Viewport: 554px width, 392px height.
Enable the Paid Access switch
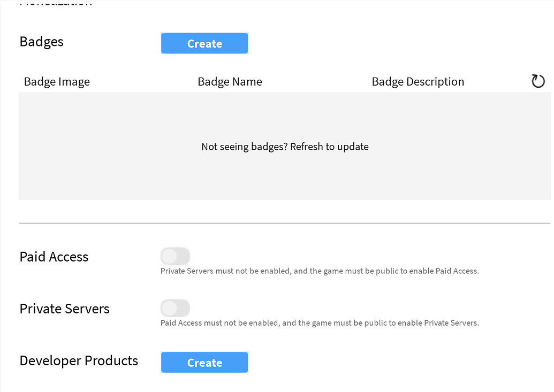click(175, 256)
